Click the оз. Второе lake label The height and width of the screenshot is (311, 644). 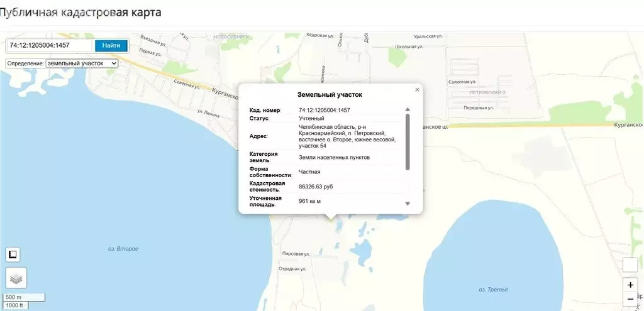pyautogui.click(x=123, y=249)
